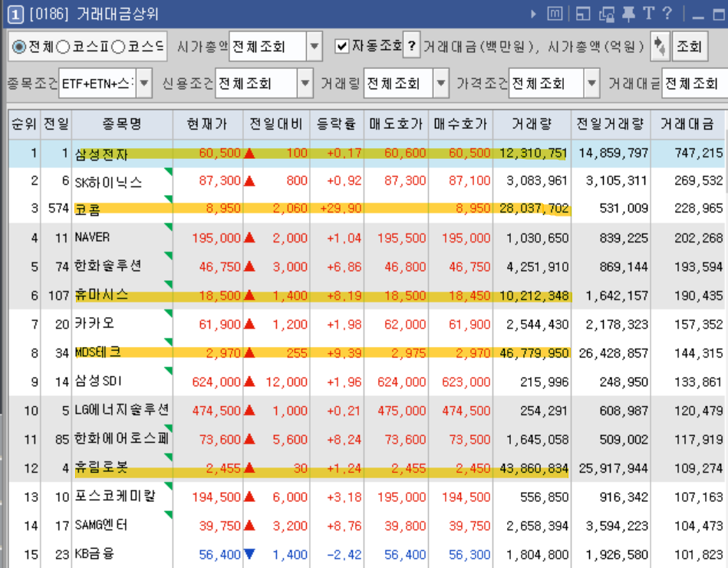Image resolution: width=728 pixels, height=568 pixels.
Task: Click 카카오 previous volume 2,178,323
Action: pos(617,325)
